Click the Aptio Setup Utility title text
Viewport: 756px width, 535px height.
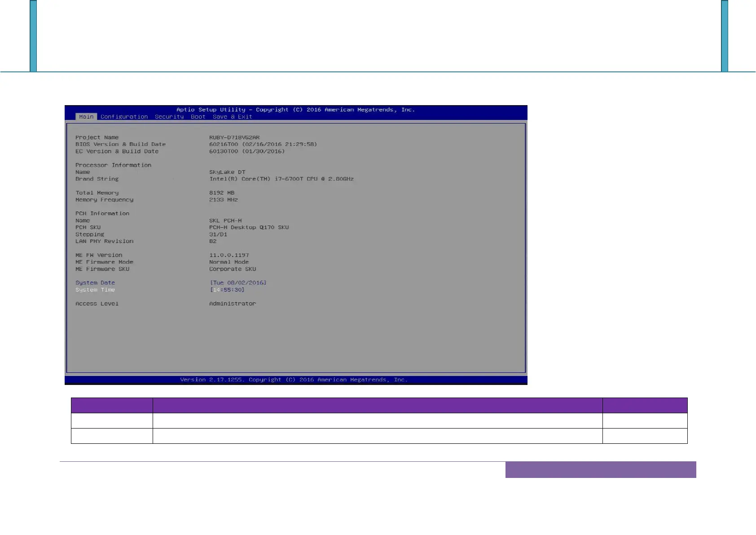tap(295, 110)
